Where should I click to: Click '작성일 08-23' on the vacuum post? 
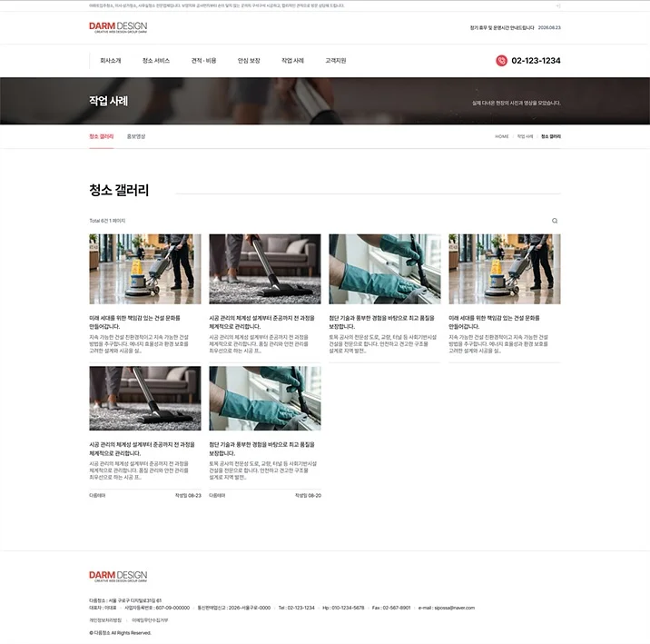(x=188, y=496)
